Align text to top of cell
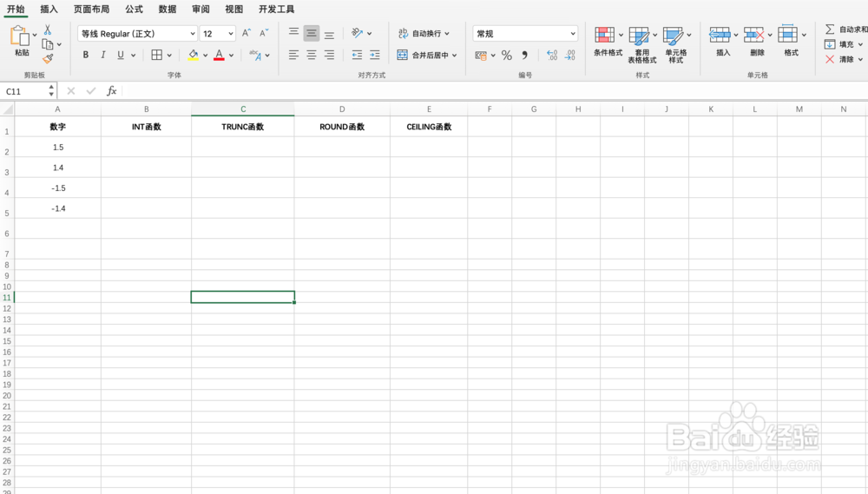Image resolution: width=868 pixels, height=494 pixels. coord(294,33)
